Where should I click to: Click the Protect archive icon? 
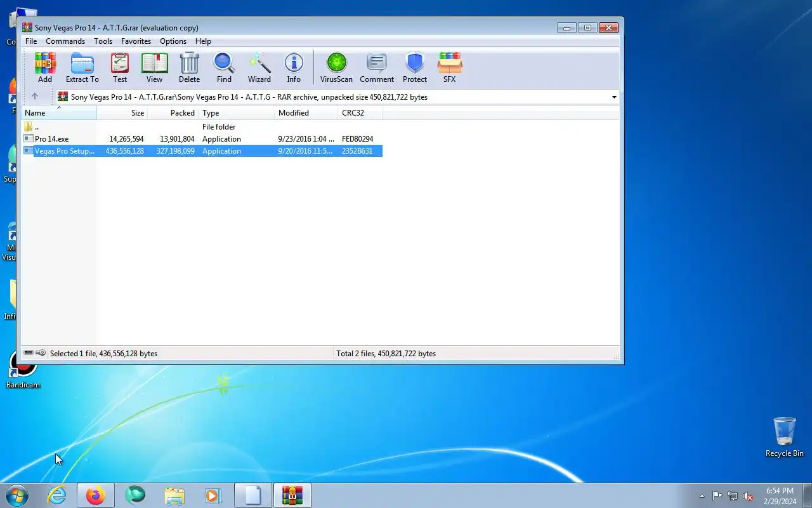(415, 67)
